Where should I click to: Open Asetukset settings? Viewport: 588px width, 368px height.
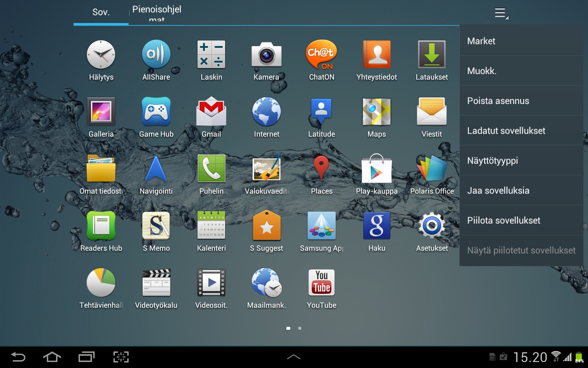pos(432,232)
